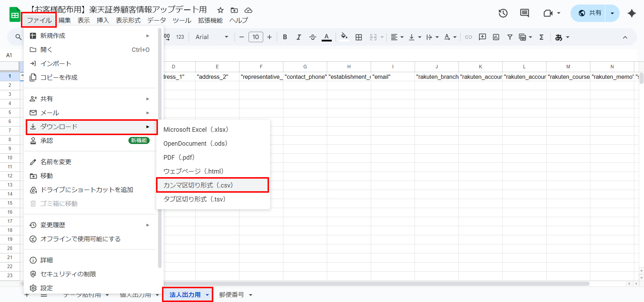Click the borders toolbar icon
This screenshot has height=302, width=644.
pos(358,37)
